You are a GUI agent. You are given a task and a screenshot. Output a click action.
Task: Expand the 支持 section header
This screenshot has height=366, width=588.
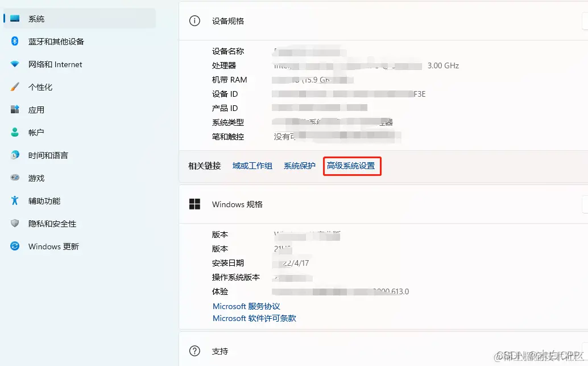click(x=383, y=349)
